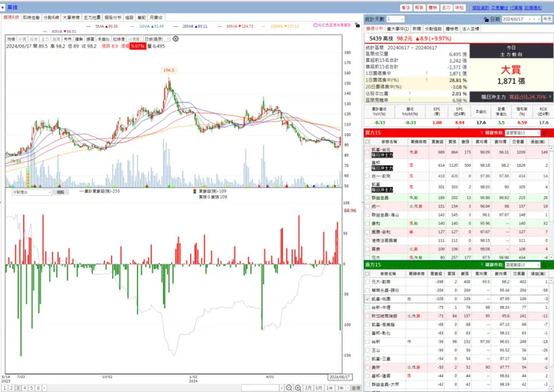The image size is (554, 392).
Task: Check the 統一 buyer row checkbox
Action: coord(368,206)
